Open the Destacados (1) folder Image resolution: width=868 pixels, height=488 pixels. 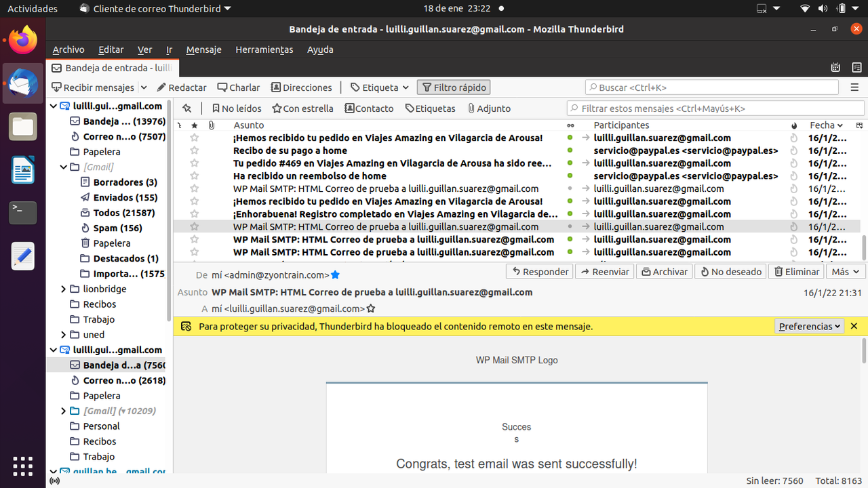pyautogui.click(x=126, y=258)
